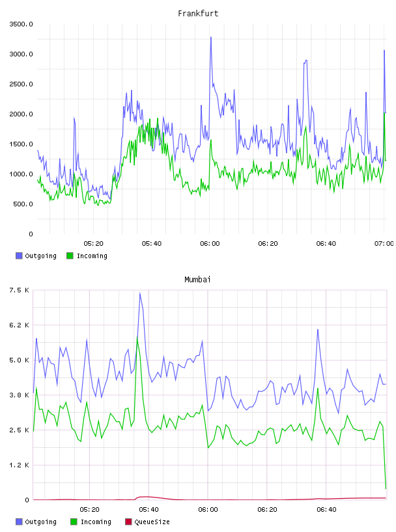Image resolution: width=396 pixels, height=532 pixels.
Task: Click the 2500.0 y-axis label in Frankfurt chart
Action: (21, 84)
